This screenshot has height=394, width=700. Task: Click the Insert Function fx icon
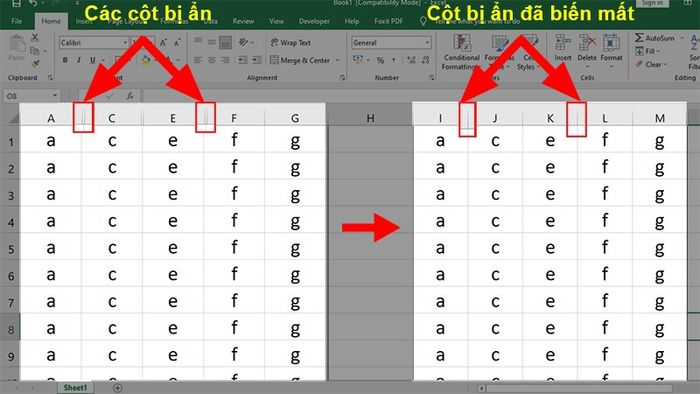point(130,95)
